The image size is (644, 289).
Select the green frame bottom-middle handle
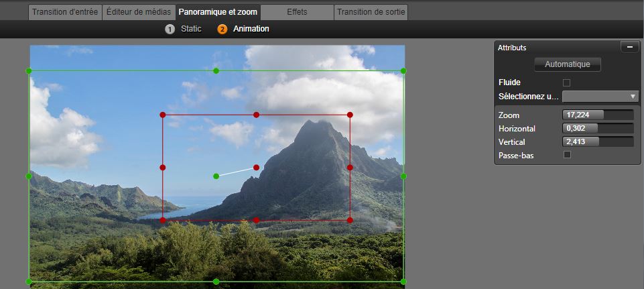tap(216, 282)
